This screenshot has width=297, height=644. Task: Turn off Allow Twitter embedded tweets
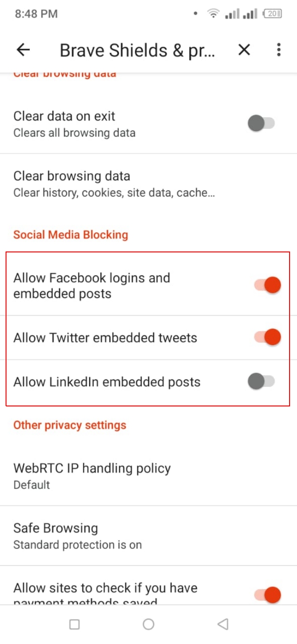tap(268, 337)
